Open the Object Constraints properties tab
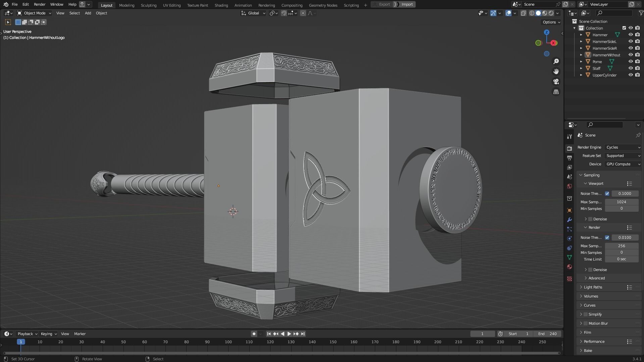This screenshot has height=362, width=644. click(x=569, y=248)
